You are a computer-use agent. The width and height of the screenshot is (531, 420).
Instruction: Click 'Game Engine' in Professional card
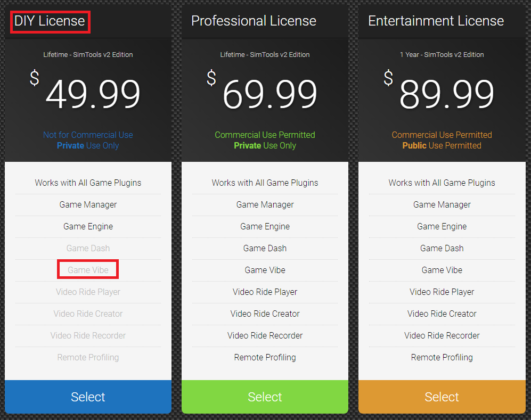pos(265,226)
